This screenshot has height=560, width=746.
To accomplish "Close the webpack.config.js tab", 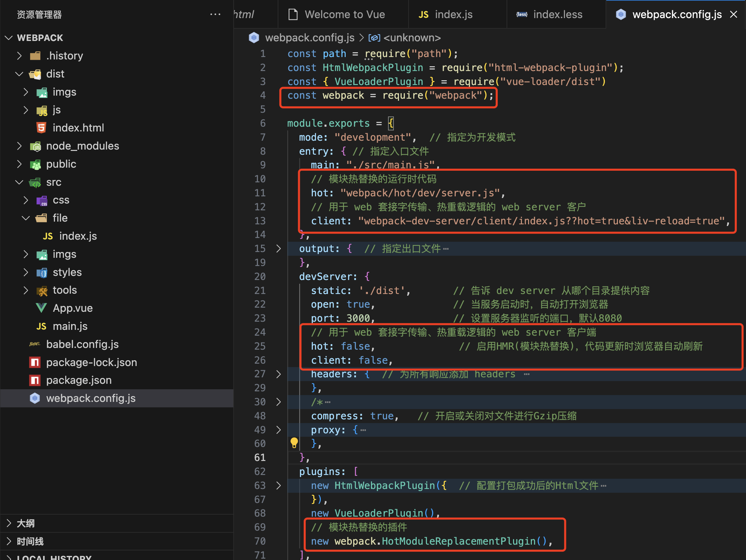I will tap(734, 14).
